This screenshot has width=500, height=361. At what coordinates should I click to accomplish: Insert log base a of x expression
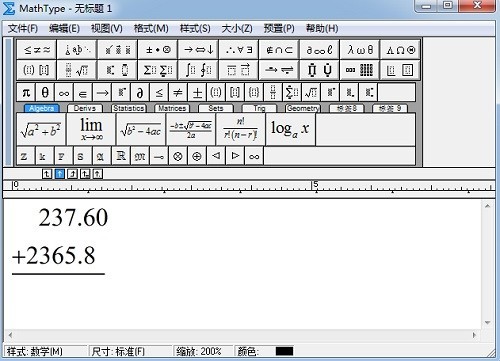coord(290,129)
